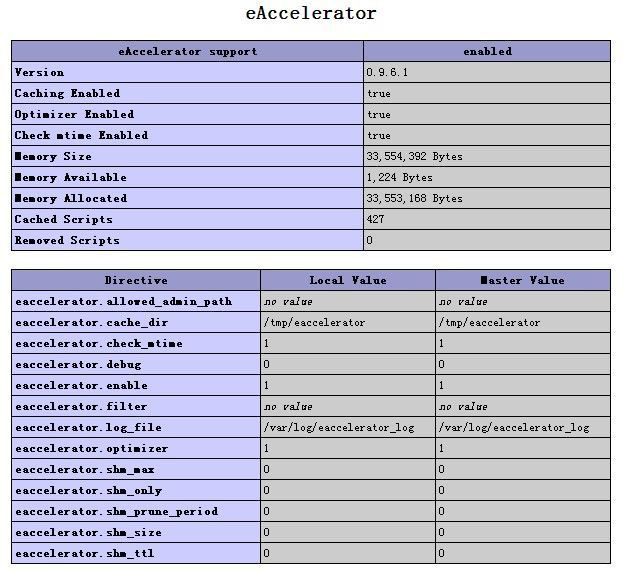Click the Cached Scripts count 427
The height and width of the screenshot is (572, 623).
tap(376, 220)
